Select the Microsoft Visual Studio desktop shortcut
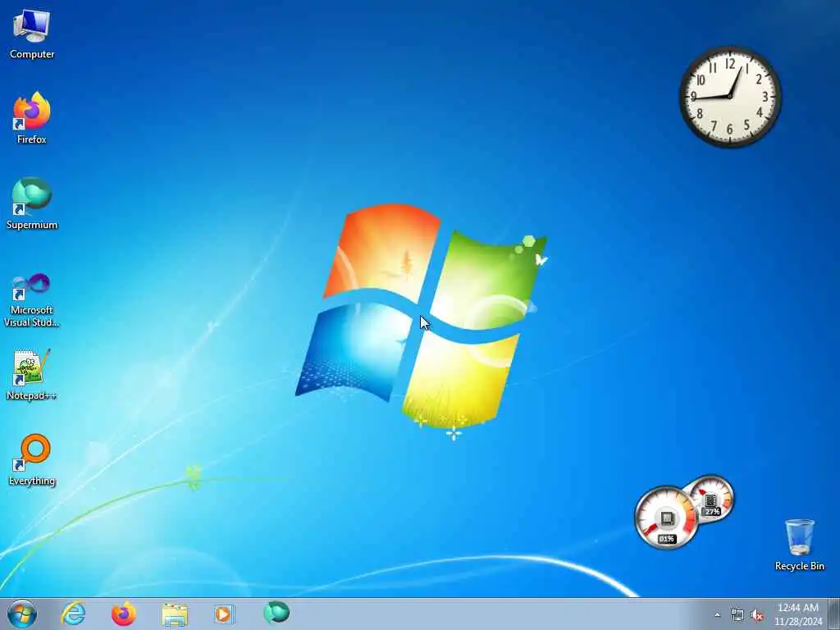Image resolution: width=840 pixels, height=630 pixels. click(32, 300)
